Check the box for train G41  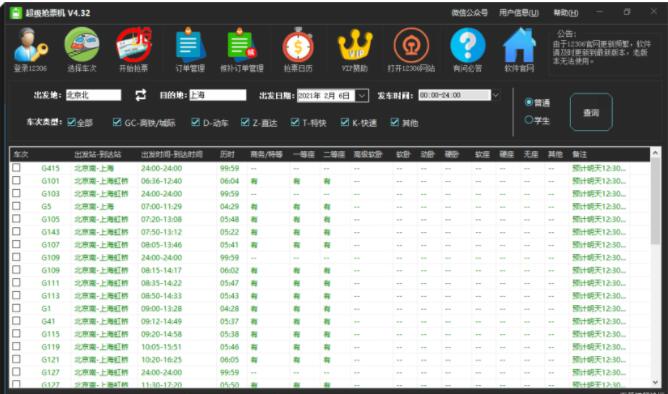[16, 321]
